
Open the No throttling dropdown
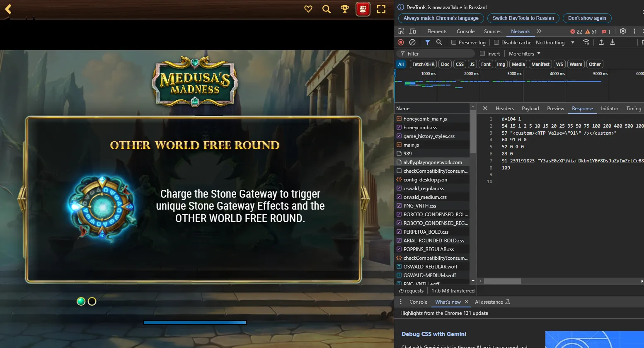tap(555, 42)
